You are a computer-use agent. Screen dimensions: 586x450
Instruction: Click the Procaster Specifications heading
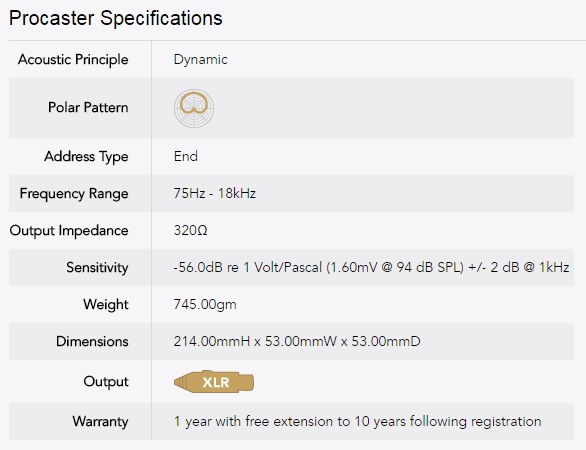115,18
